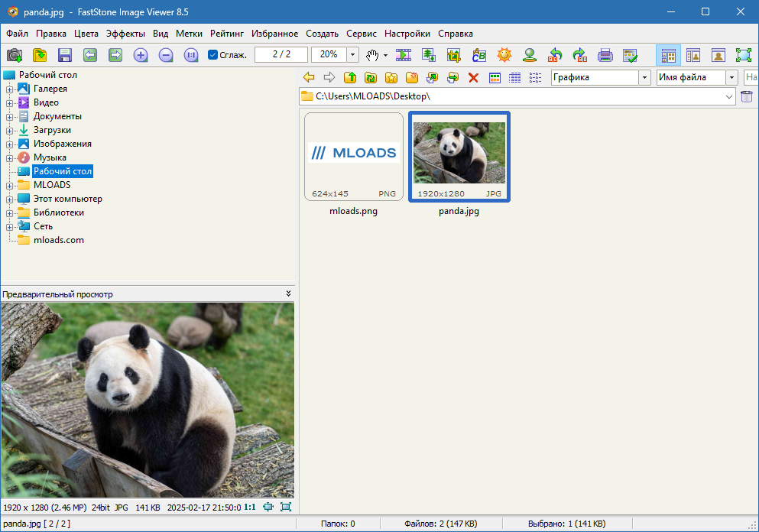Screen dimensions: 759x532
Task: Switch to the Windowed view layout icon
Action: coord(693,55)
